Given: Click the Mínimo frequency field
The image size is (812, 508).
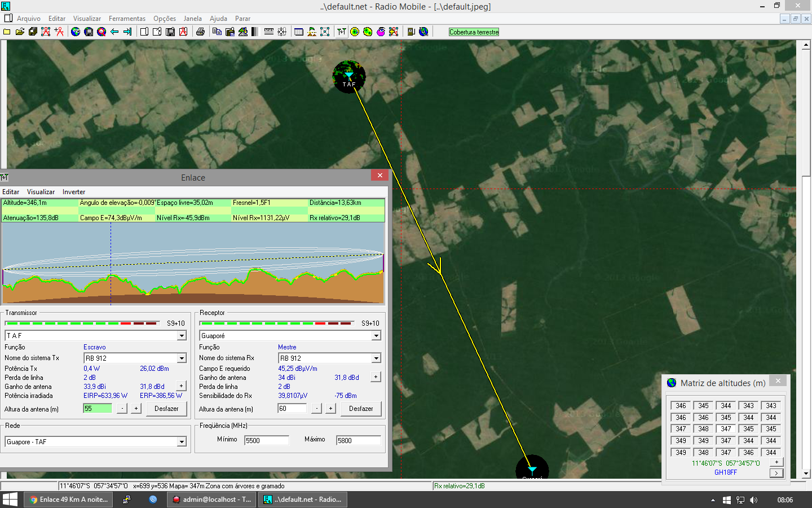Looking at the screenshot, I should pyautogui.click(x=266, y=441).
